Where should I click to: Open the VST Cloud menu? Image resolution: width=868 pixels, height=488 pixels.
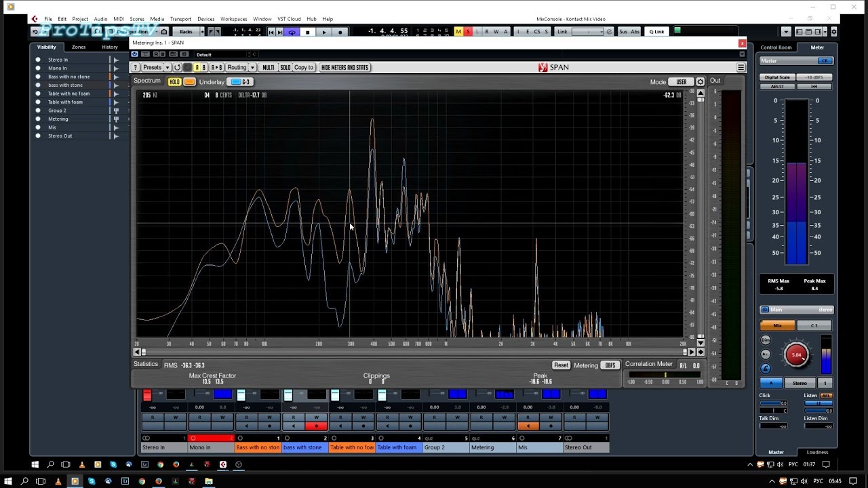[290, 19]
